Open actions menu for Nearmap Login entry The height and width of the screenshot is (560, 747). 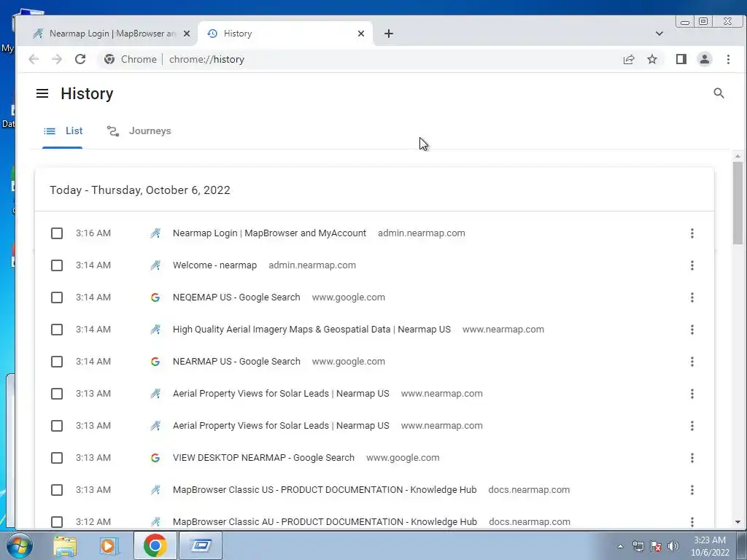tap(692, 233)
